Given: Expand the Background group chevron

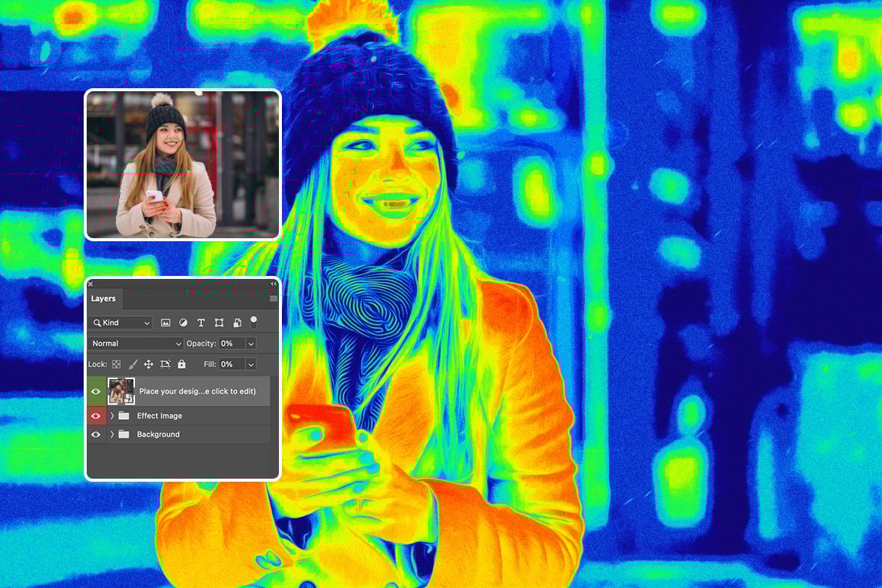Looking at the screenshot, I should [x=112, y=434].
